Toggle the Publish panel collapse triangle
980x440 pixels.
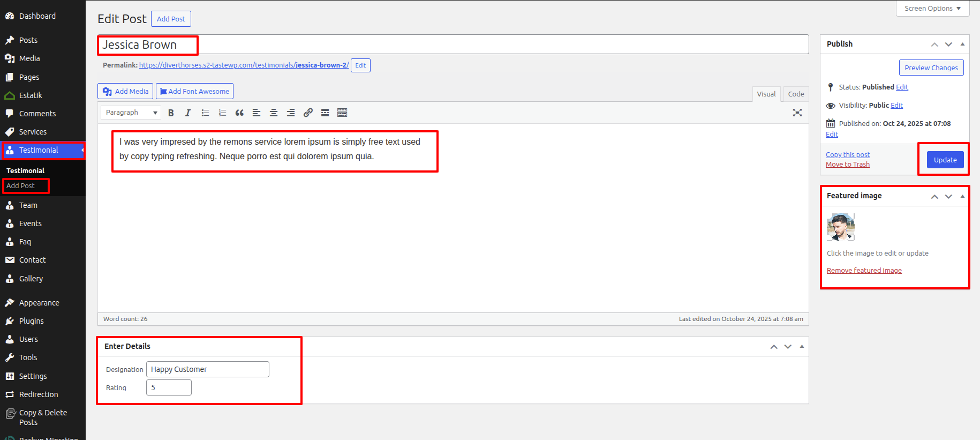pos(962,44)
